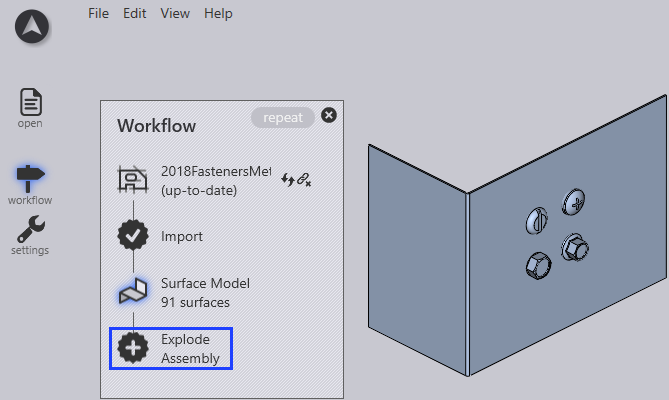
Task: Click the Import checkmark step icon
Action: click(x=132, y=237)
